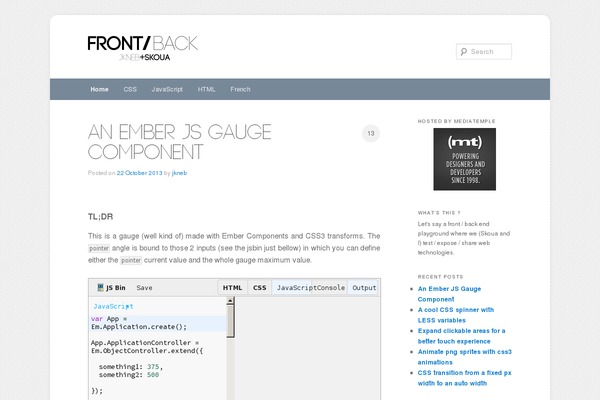Click the MediaTemple (mt) banner image
600x400 pixels.
pyautogui.click(x=465, y=159)
